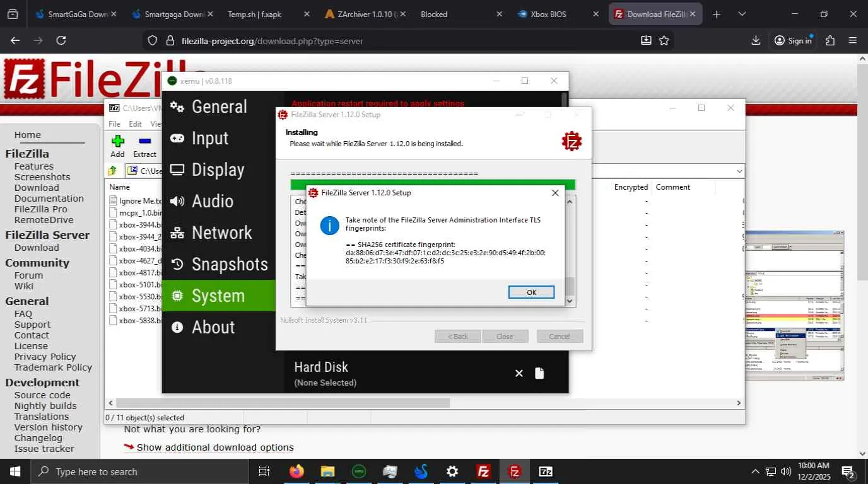
Task: Bookmark this page with the star icon
Action: click(x=664, y=40)
